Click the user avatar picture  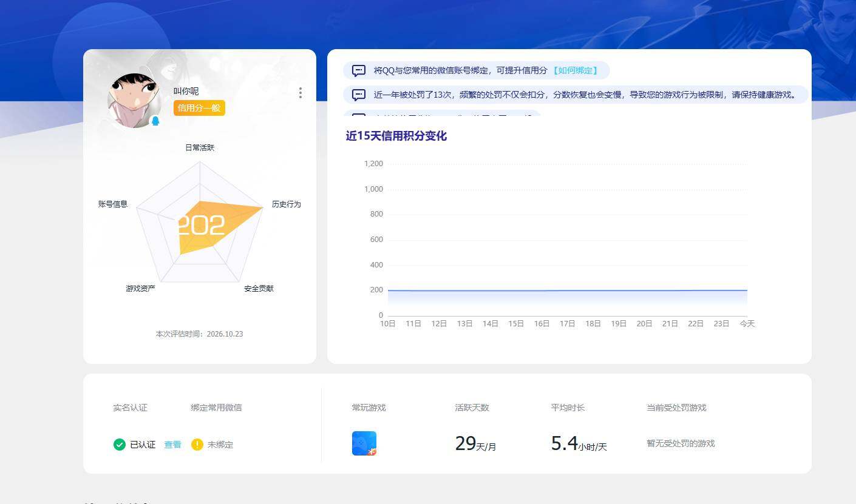tap(134, 100)
